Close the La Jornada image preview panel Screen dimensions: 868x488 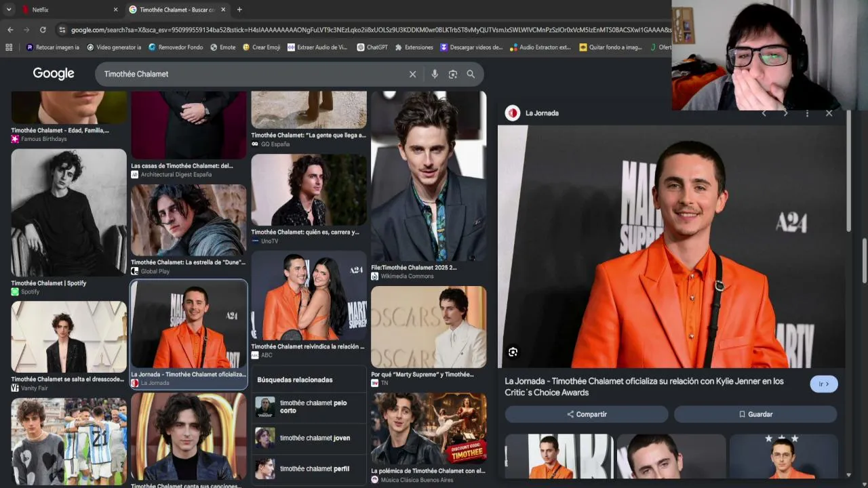point(829,113)
